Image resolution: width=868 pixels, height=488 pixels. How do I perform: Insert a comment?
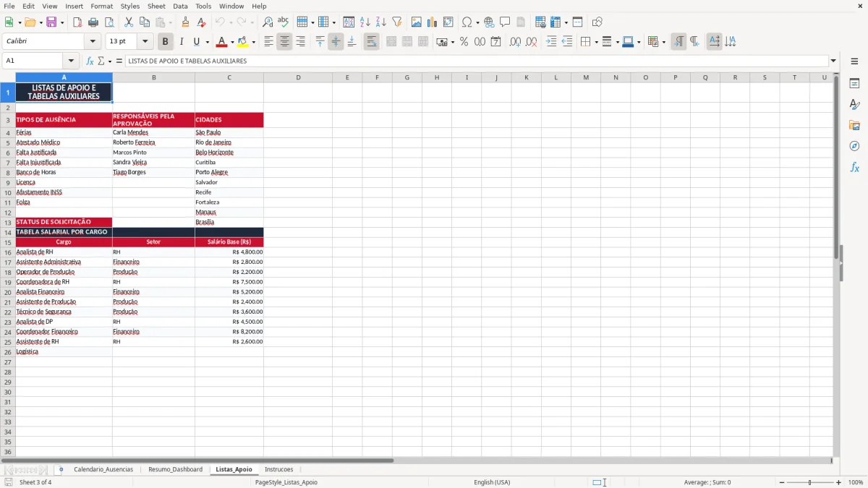click(505, 22)
